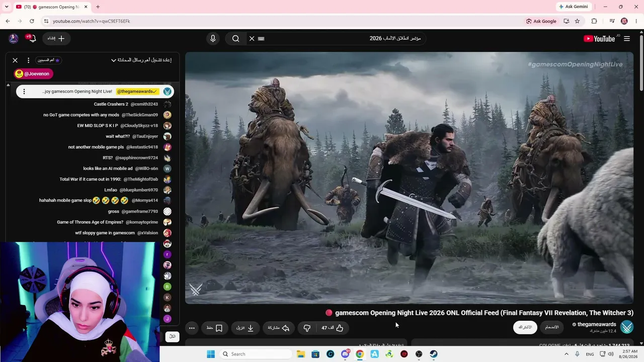Bookmark this page with the star icon
This screenshot has height=362, width=644.
click(x=577, y=21)
